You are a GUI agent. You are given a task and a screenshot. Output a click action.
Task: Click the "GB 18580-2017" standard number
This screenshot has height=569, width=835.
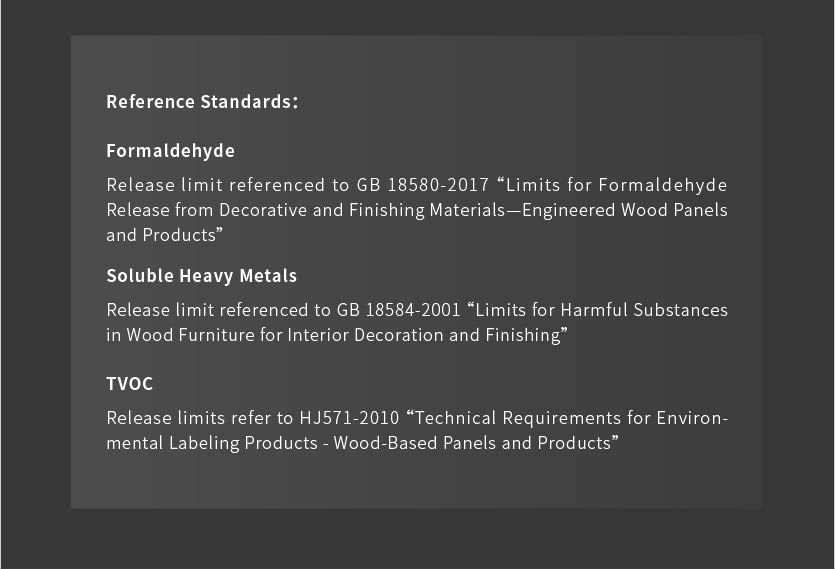[x=422, y=185]
